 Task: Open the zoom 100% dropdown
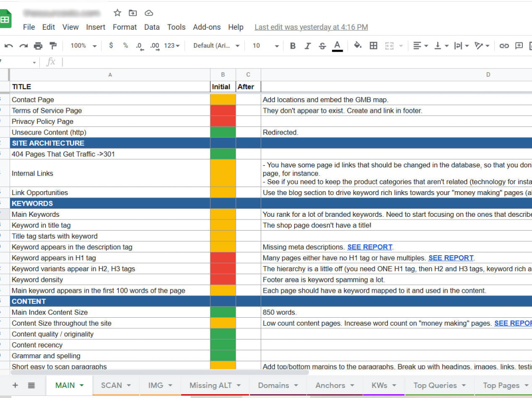[84, 45]
